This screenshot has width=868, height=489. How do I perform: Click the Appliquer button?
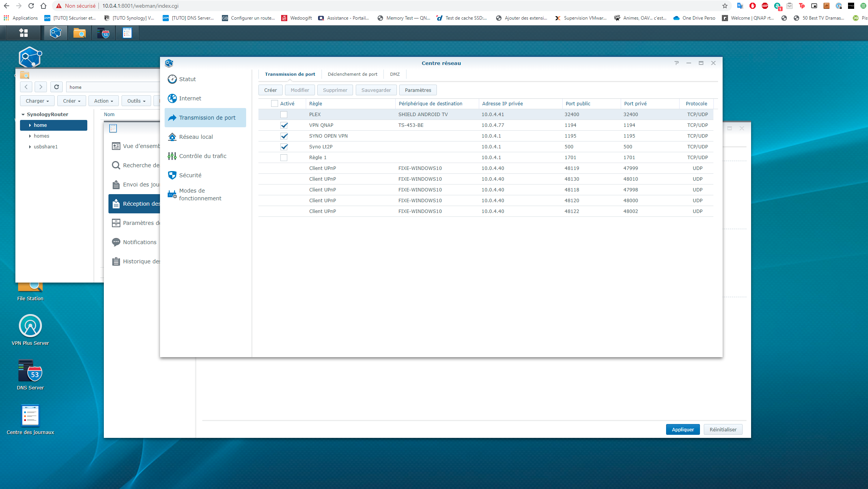click(x=683, y=429)
